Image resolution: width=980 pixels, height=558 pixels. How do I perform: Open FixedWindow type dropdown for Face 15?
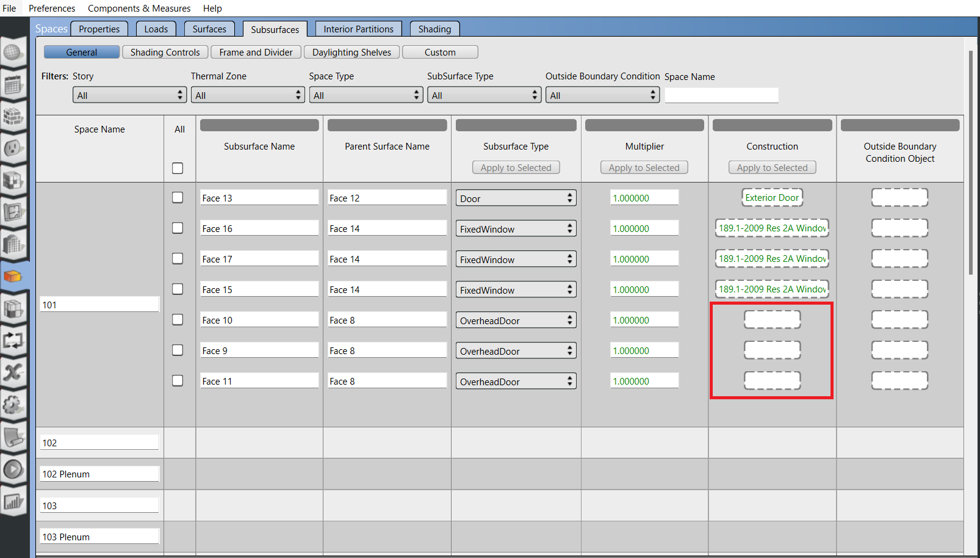(516, 290)
